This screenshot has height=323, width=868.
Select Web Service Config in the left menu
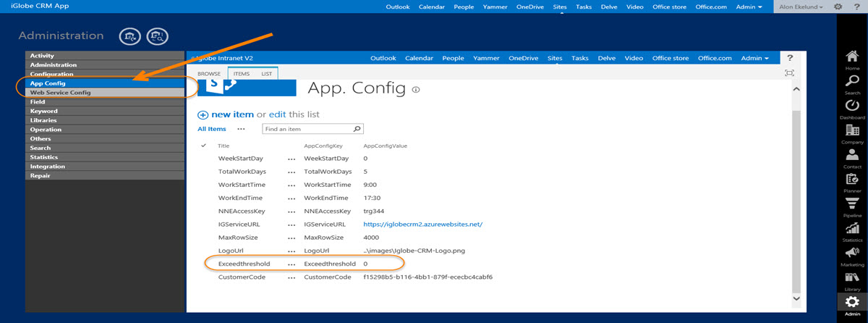(105, 93)
